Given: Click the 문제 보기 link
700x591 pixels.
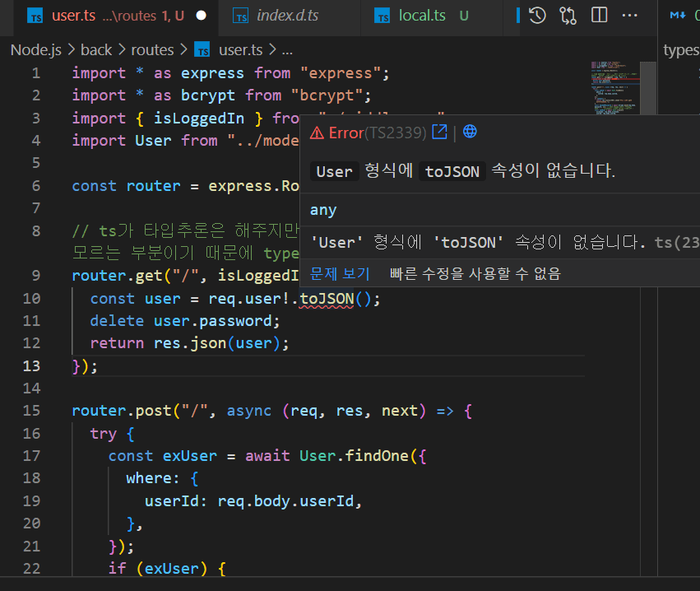Looking at the screenshot, I should tap(340, 273).
